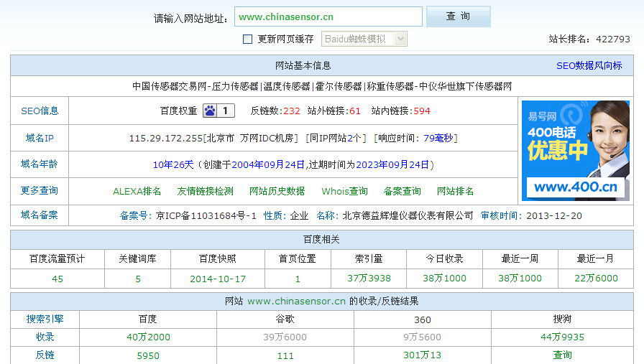This screenshot has width=644, height=364.
Task: Click 360 backlink count 301万13
Action: pos(422,355)
